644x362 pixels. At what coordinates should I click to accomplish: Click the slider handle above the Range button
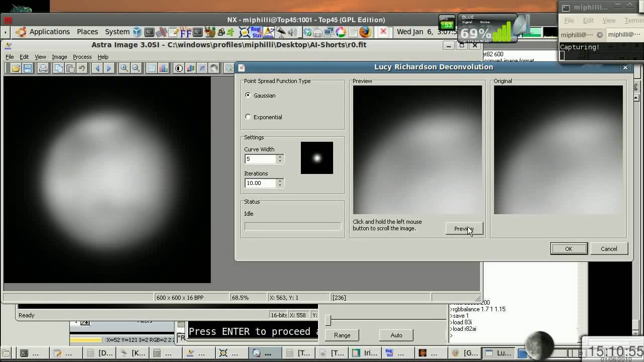coord(328,320)
